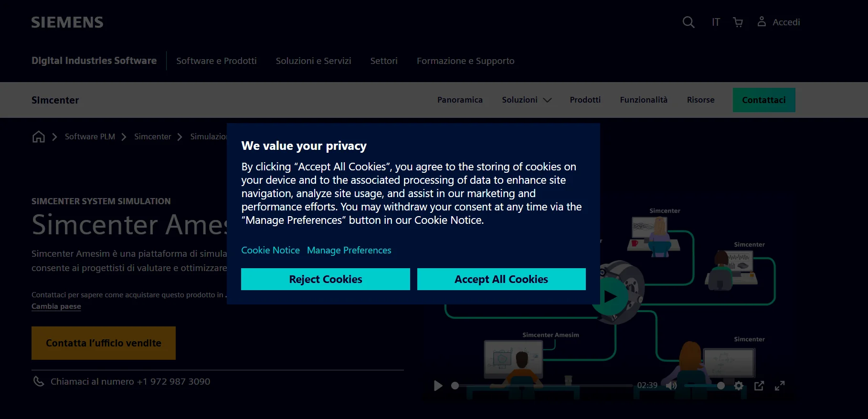Screen dimensions: 868x419
Task: Open video in pop-out window icon
Action: click(x=759, y=386)
